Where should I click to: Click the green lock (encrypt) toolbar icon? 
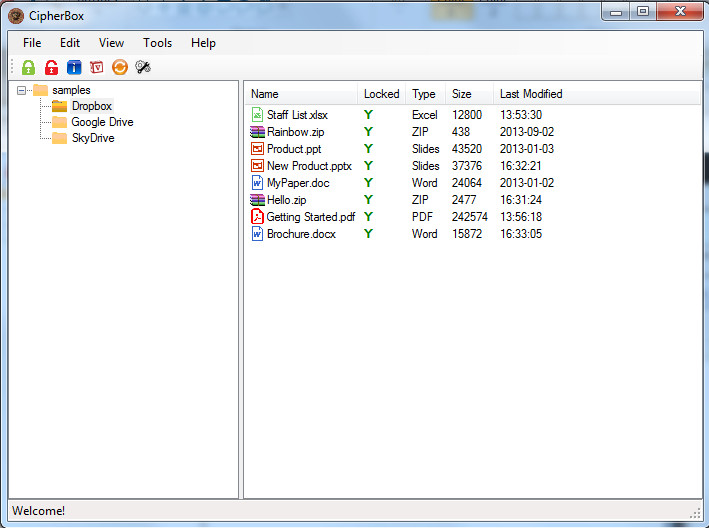pyautogui.click(x=28, y=68)
